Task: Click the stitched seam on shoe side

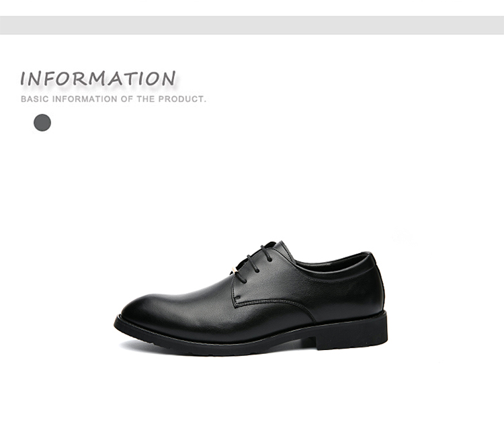Action: 274,303
